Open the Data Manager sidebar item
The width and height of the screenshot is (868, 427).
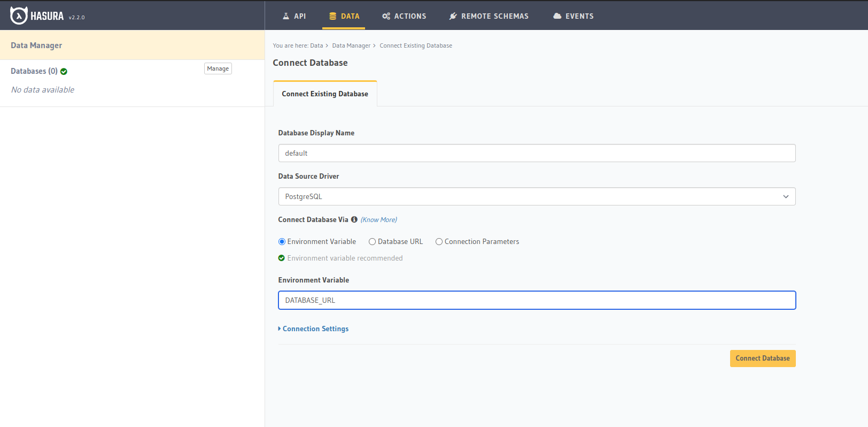[36, 45]
